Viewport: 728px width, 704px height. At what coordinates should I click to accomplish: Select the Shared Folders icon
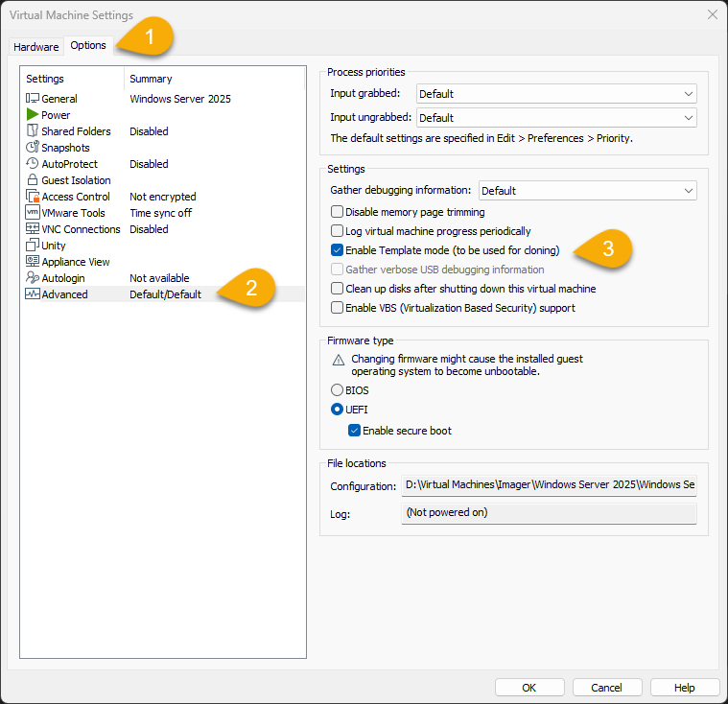point(33,130)
